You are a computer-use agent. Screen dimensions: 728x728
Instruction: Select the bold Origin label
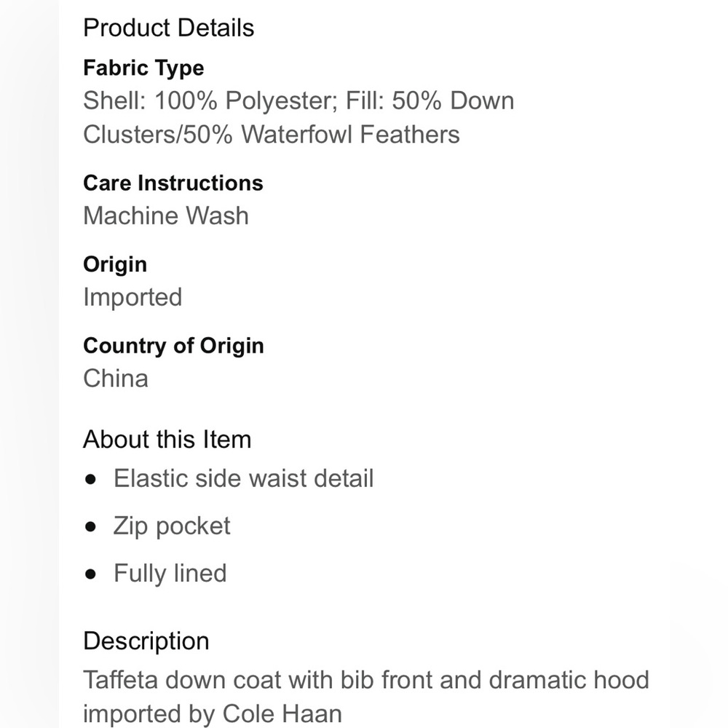click(114, 264)
